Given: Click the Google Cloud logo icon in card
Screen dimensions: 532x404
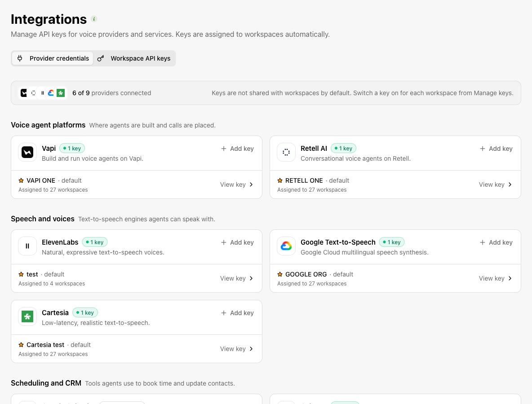Looking at the screenshot, I should point(286,246).
